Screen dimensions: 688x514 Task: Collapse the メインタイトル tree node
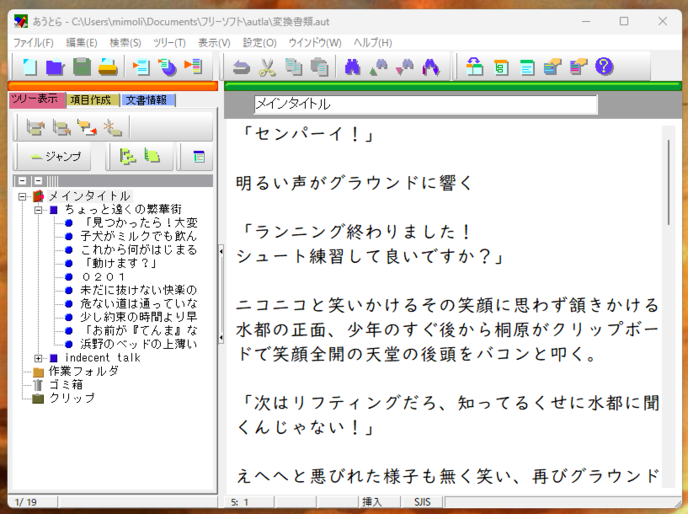pos(22,196)
